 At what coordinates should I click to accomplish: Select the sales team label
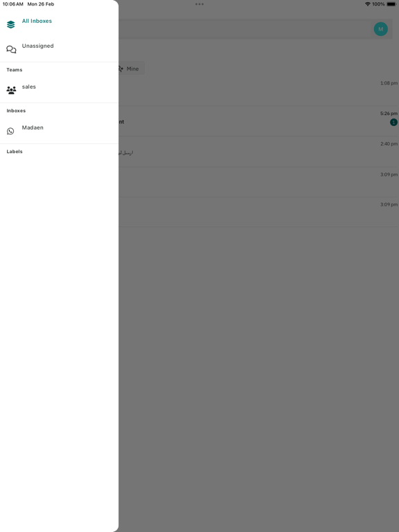[29, 87]
